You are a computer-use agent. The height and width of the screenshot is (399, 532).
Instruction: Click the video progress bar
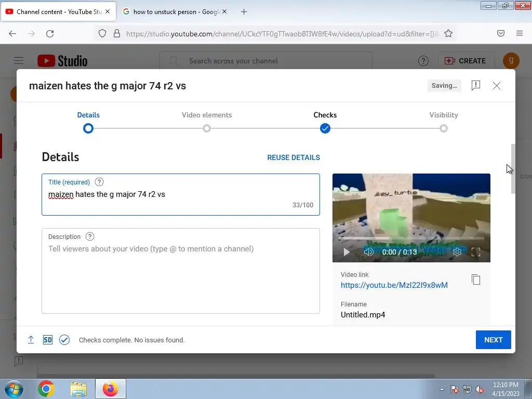point(411,238)
